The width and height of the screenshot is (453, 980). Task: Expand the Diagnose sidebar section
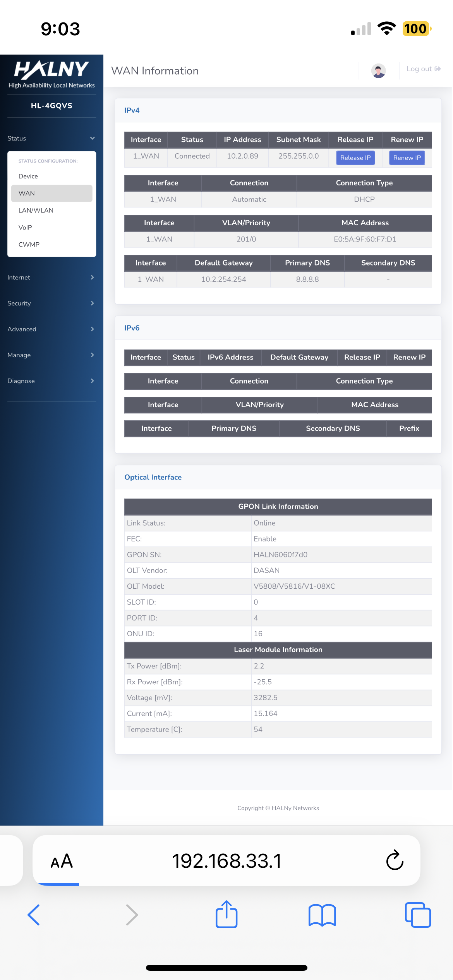[51, 381]
